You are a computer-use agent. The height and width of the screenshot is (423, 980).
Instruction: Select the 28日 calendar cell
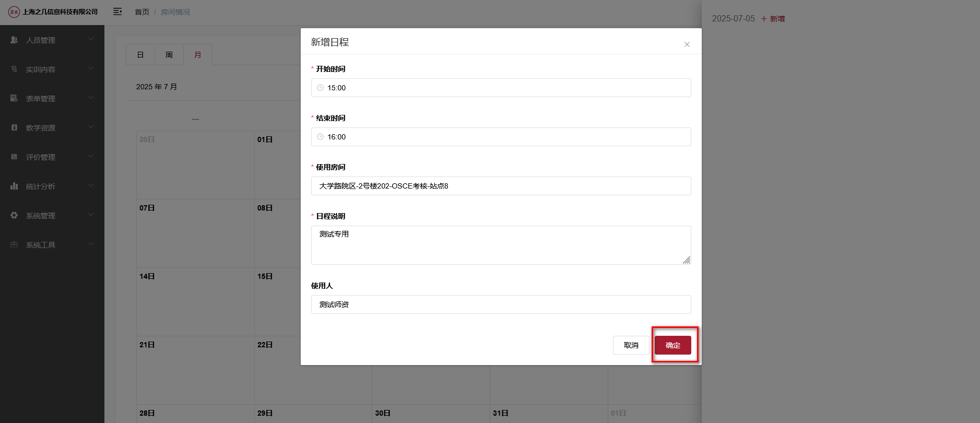tap(195, 414)
